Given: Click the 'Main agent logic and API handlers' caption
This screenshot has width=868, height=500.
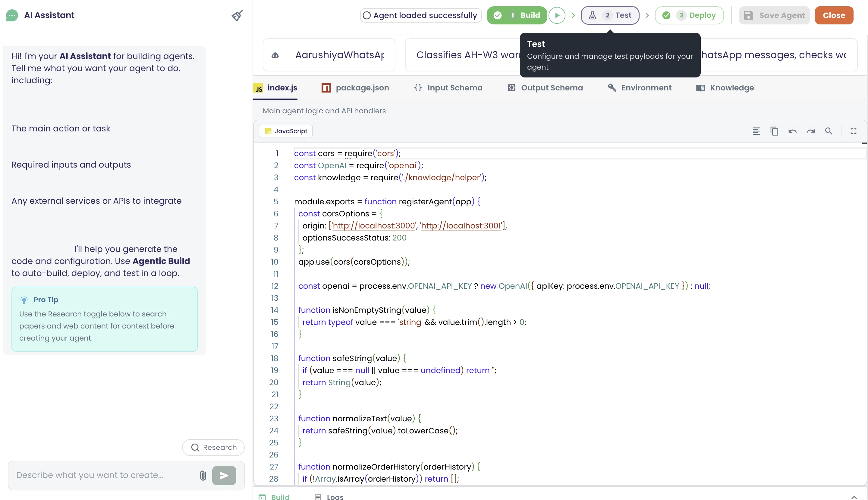Looking at the screenshot, I should point(324,111).
